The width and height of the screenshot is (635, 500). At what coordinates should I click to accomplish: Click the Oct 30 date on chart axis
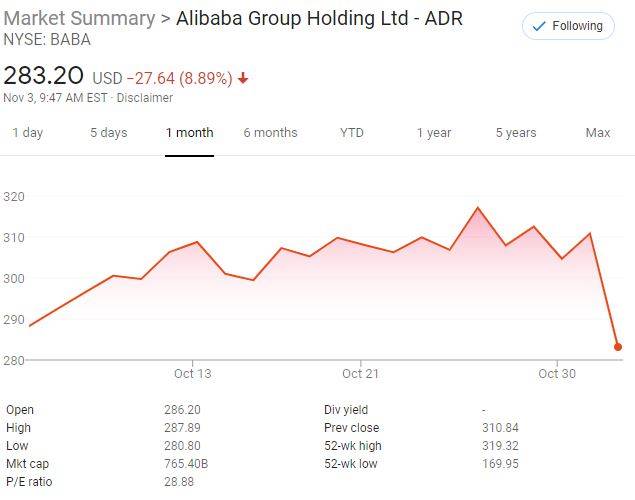point(556,374)
